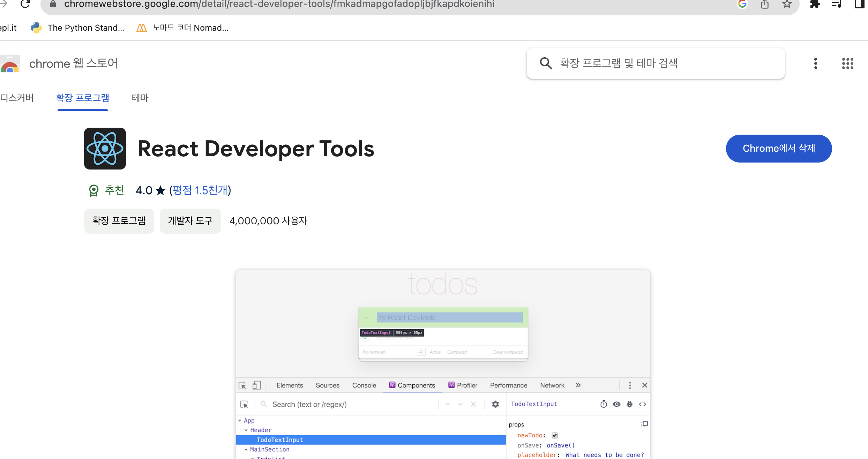Switch to the 테마 tab
This screenshot has width=868, height=459.
(x=140, y=98)
